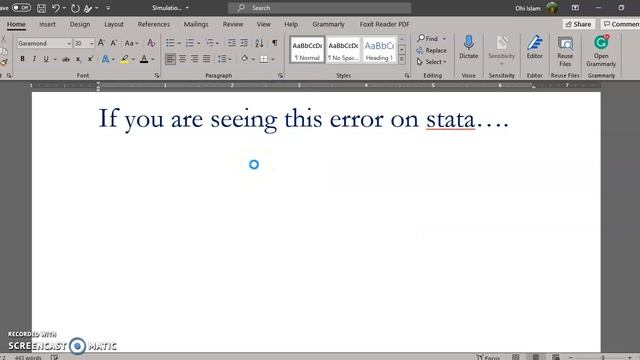Image resolution: width=640 pixels, height=360 pixels.
Task: Expand the Garamond font name dropdown
Action: click(x=69, y=43)
